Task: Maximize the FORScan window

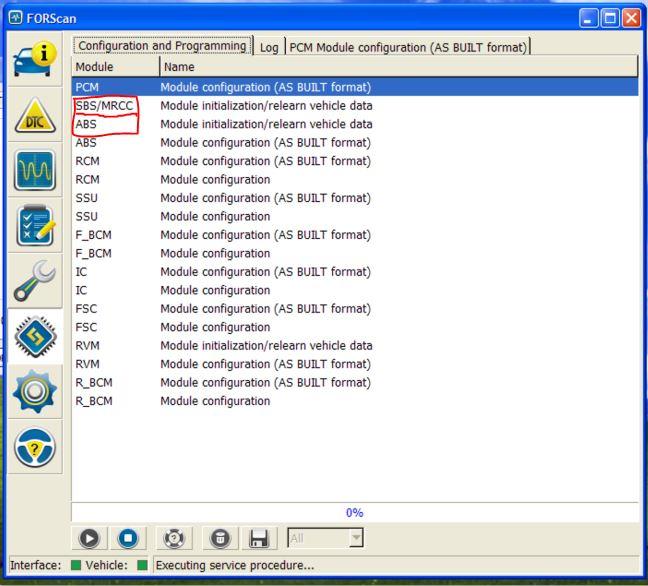Action: pyautogui.click(x=610, y=18)
